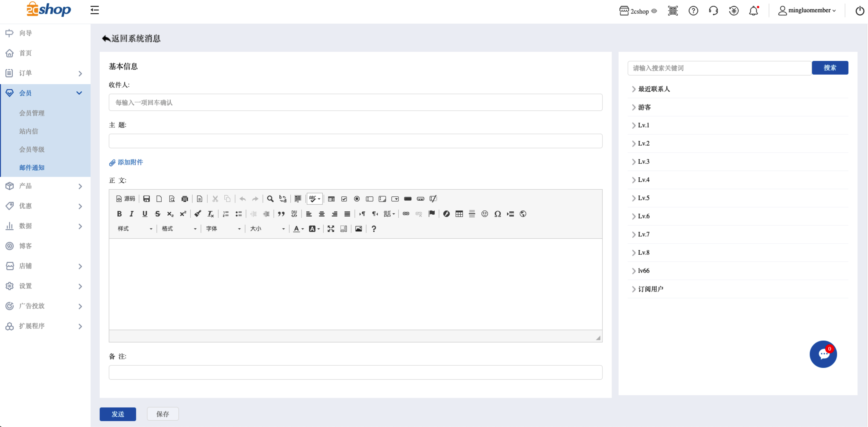Click the 2cshop logo

pyautogui.click(x=48, y=9)
